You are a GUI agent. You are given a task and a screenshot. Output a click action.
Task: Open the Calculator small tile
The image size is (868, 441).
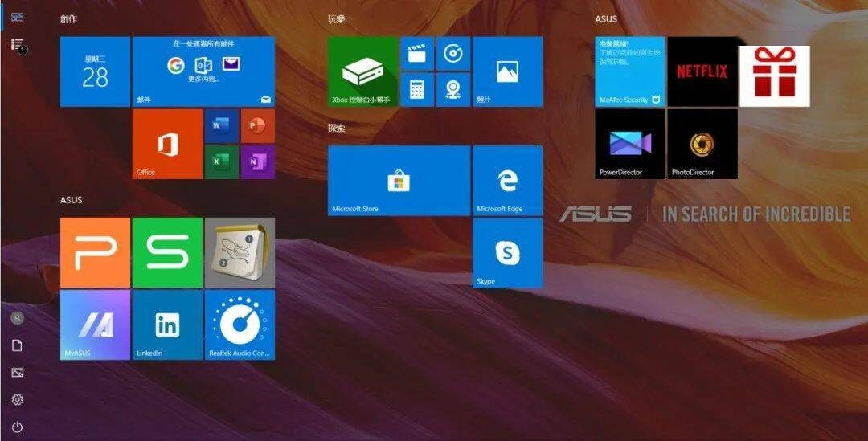coord(417,90)
